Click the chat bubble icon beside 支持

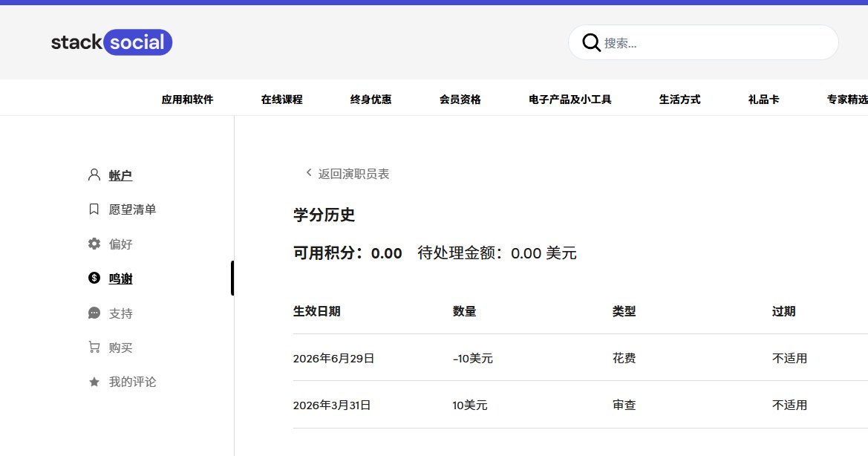tap(94, 313)
